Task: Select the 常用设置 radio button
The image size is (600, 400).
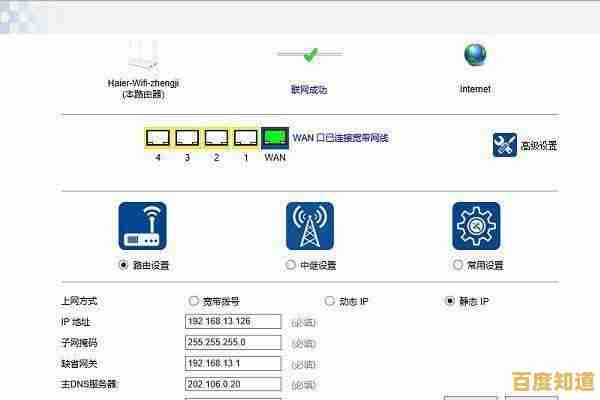Action: click(458, 264)
